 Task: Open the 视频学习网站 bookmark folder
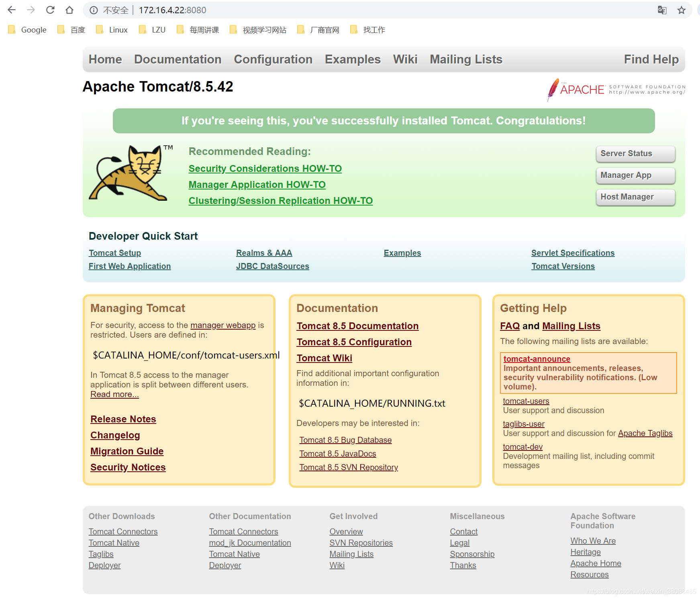(258, 30)
